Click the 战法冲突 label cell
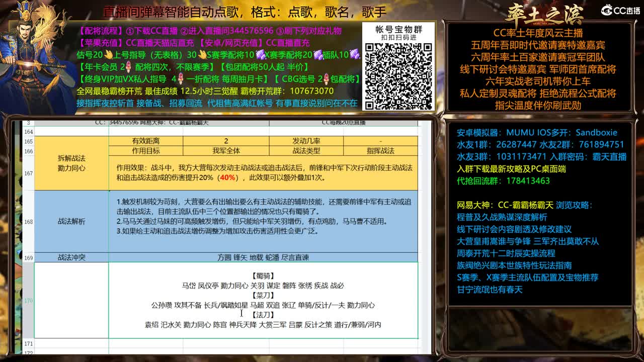Viewport: 644px width, 362px height. point(71,257)
